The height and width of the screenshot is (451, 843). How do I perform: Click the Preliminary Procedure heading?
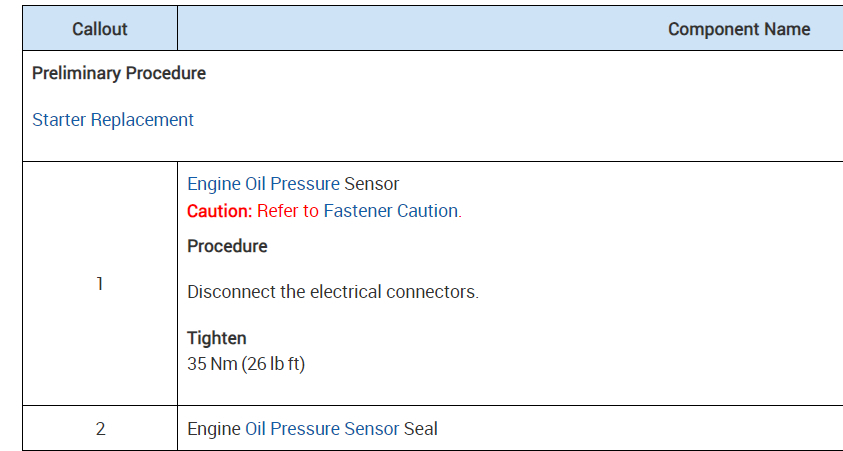tap(119, 74)
